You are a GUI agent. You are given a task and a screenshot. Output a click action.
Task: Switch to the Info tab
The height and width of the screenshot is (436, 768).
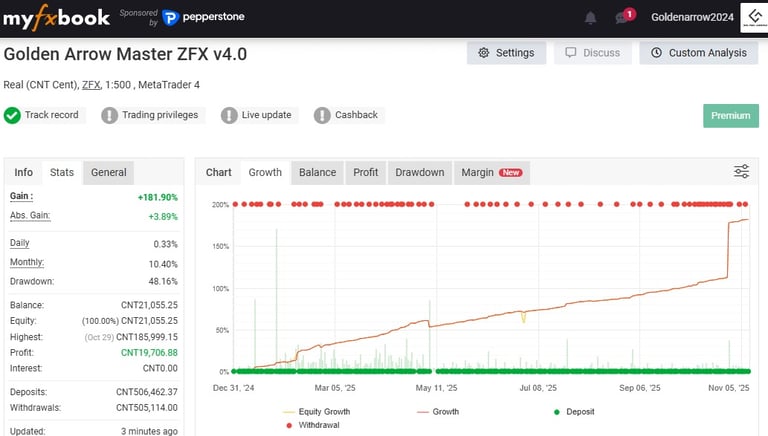pos(24,172)
